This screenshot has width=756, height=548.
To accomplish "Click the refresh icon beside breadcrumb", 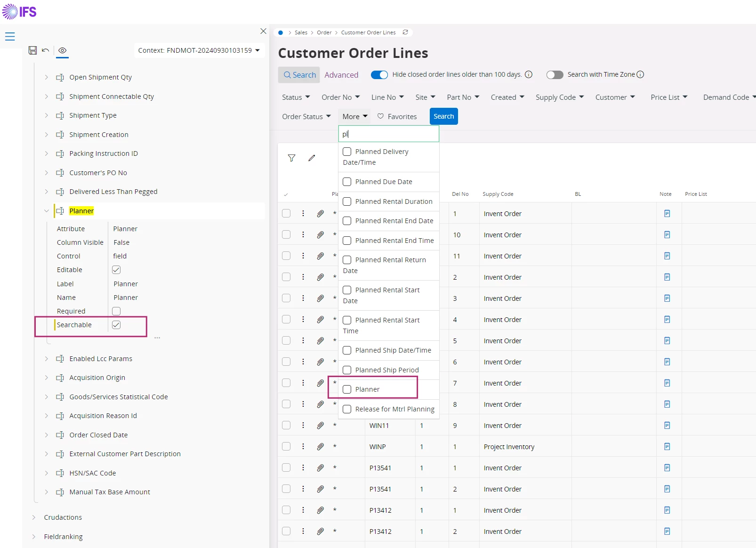I will pos(405,32).
